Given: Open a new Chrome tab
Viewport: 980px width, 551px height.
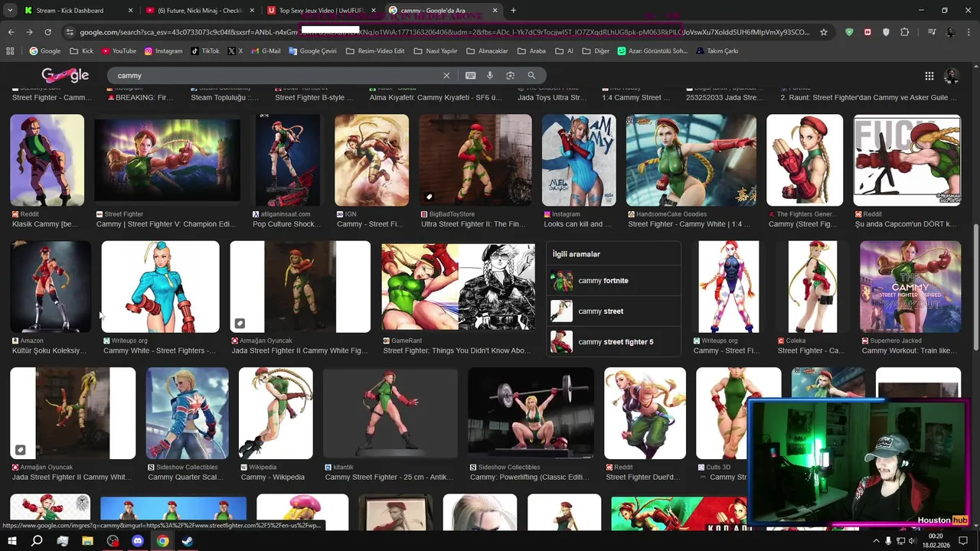Looking at the screenshot, I should [x=513, y=11].
